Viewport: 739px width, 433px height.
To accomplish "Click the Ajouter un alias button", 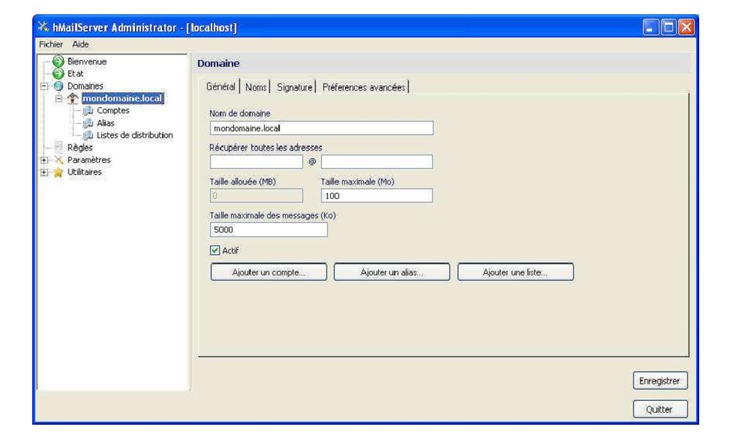I will click(x=392, y=272).
